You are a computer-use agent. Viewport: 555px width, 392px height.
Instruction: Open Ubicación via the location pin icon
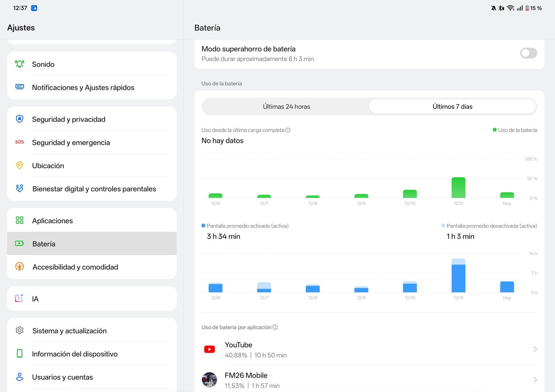[20, 165]
